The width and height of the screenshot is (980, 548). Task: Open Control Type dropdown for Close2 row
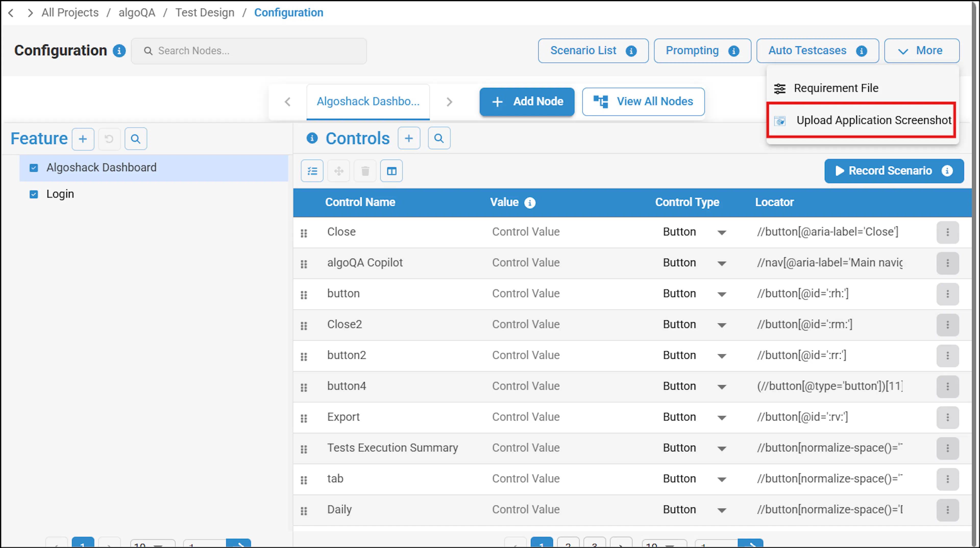click(721, 325)
